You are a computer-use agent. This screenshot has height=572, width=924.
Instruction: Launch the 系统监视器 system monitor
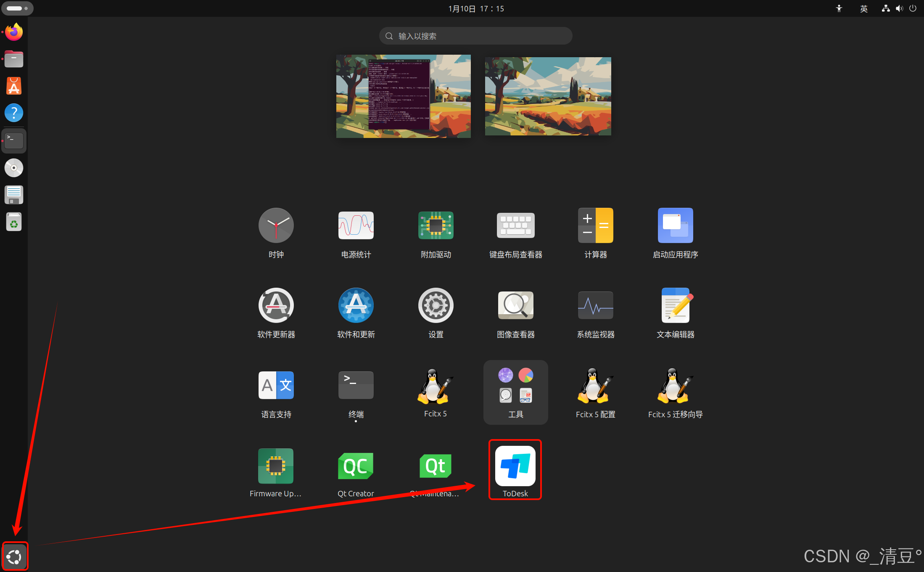595,306
